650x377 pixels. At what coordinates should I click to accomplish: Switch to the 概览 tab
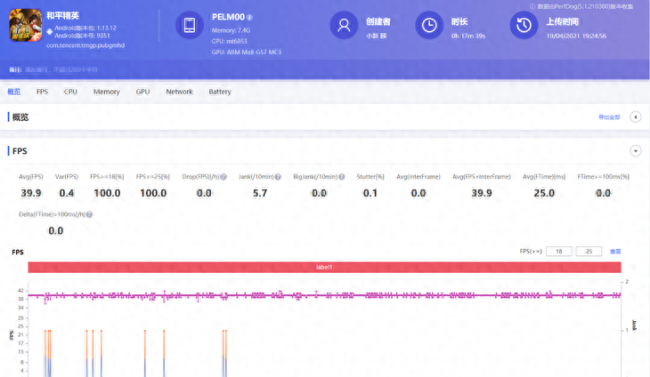click(14, 92)
